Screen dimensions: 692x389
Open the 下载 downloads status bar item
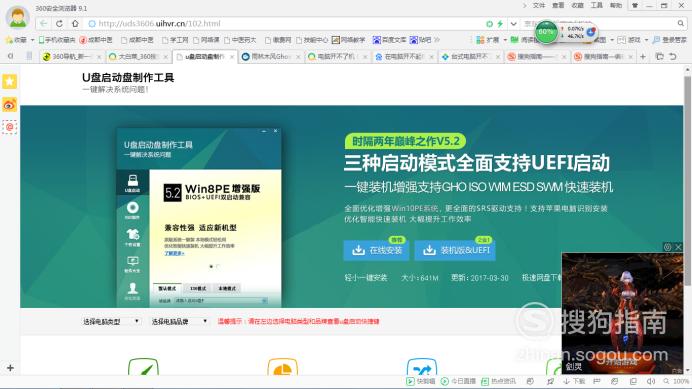click(x=574, y=381)
